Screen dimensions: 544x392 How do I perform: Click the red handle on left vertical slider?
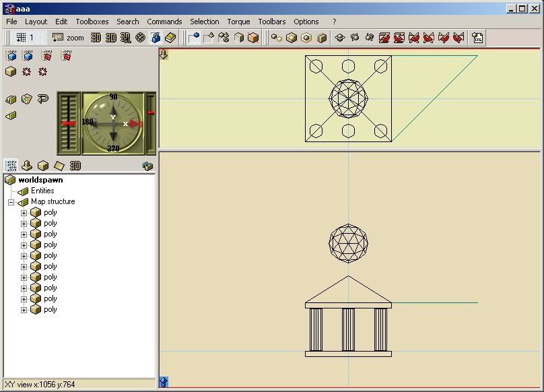tap(68, 123)
